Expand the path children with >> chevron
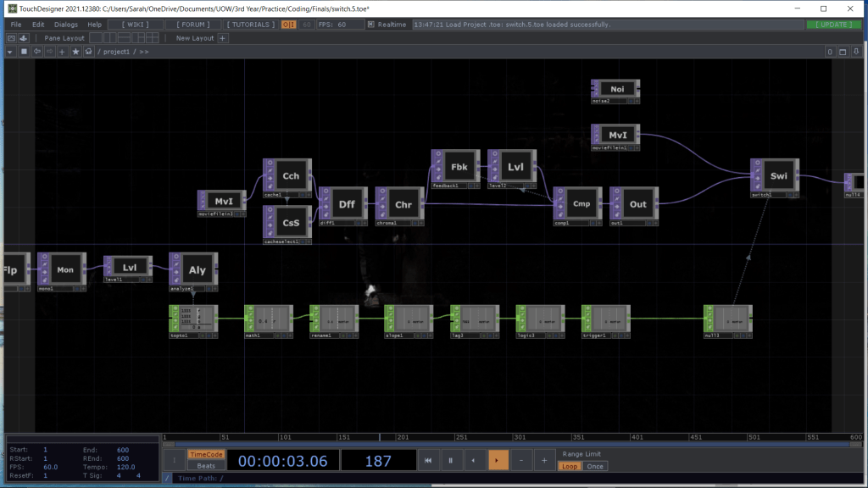This screenshot has width=868, height=488. pos(145,52)
